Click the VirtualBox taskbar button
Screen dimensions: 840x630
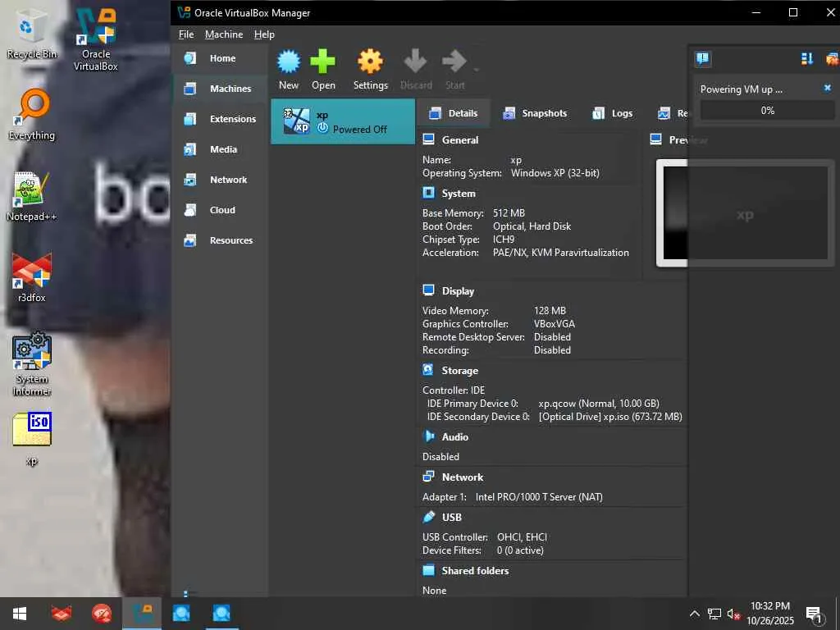point(141,614)
